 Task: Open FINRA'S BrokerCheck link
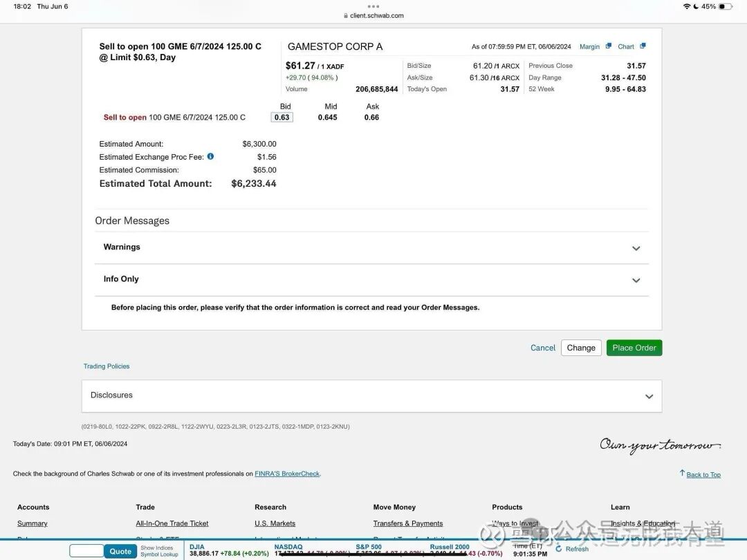coord(287,474)
